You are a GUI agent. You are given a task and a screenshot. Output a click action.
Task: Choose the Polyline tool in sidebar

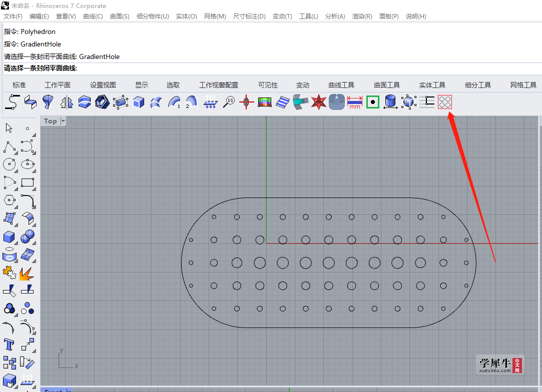(10, 147)
